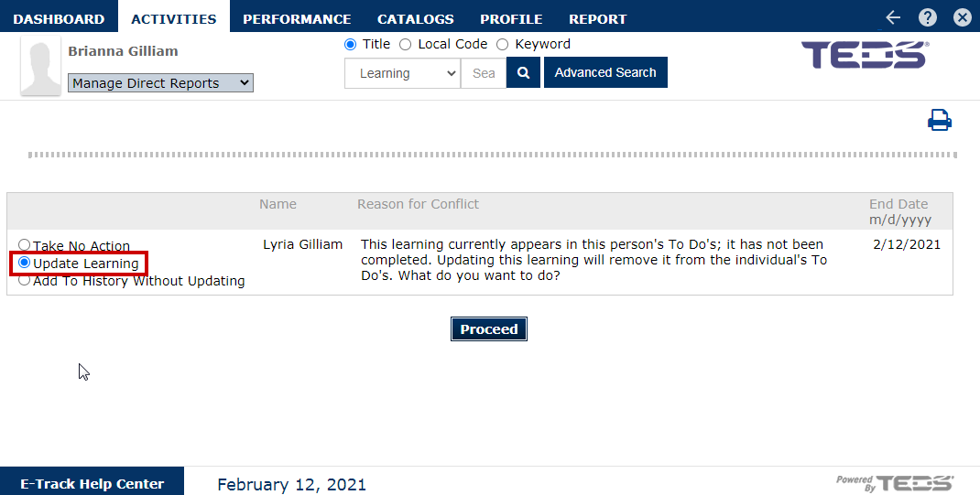Open the help question mark icon
The height and width of the screenshot is (495, 980).
pyautogui.click(x=928, y=17)
